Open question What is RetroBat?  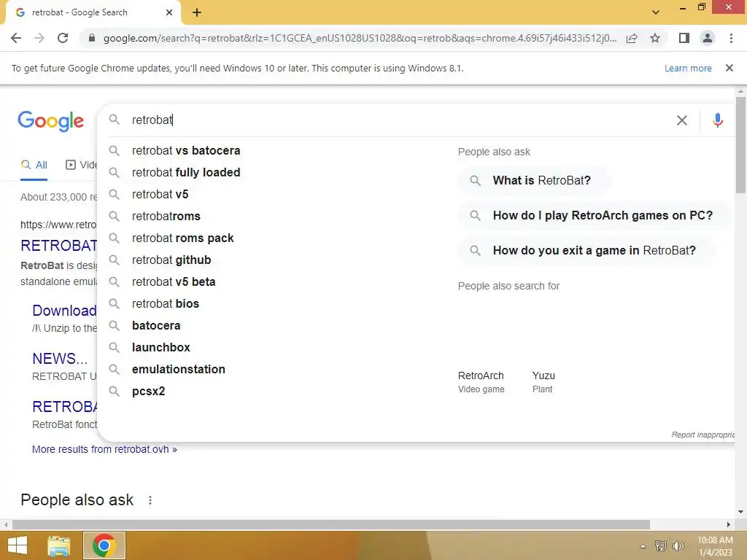533,181
